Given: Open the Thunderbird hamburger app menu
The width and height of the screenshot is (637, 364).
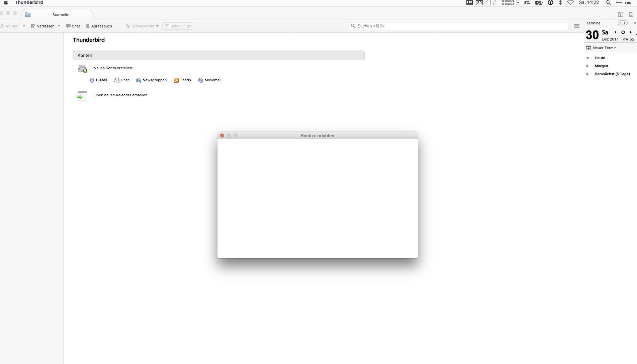Looking at the screenshot, I should [x=577, y=26].
